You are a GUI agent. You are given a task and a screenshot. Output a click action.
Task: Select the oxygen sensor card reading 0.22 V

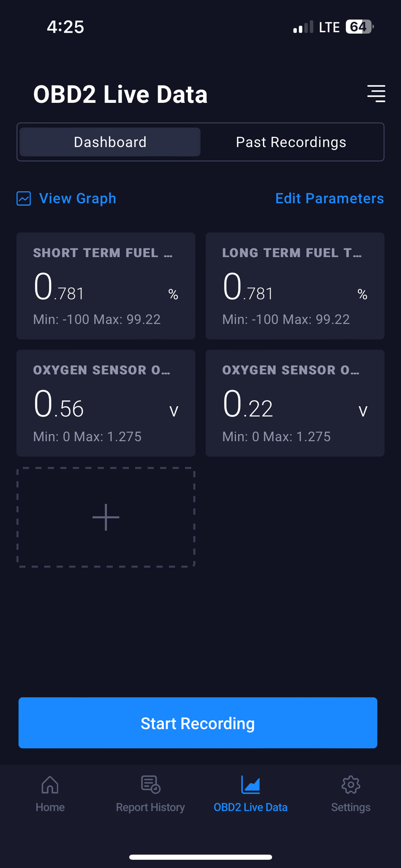click(x=295, y=403)
